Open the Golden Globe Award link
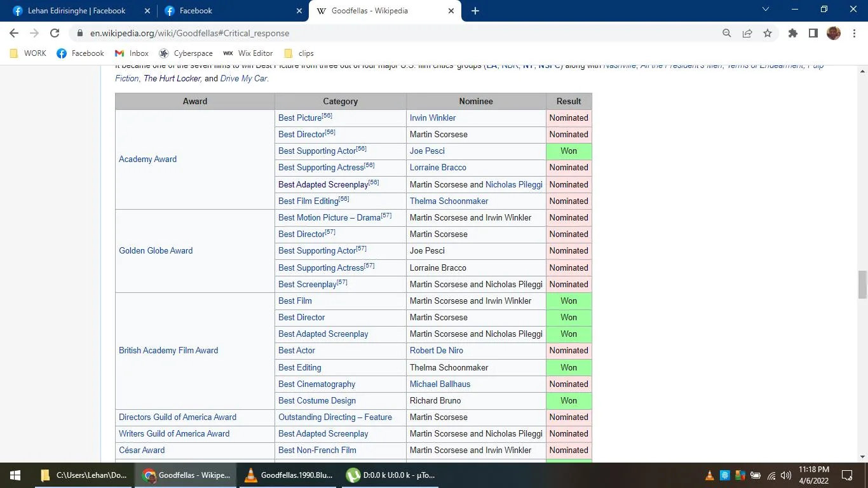868x488 pixels. 156,251
